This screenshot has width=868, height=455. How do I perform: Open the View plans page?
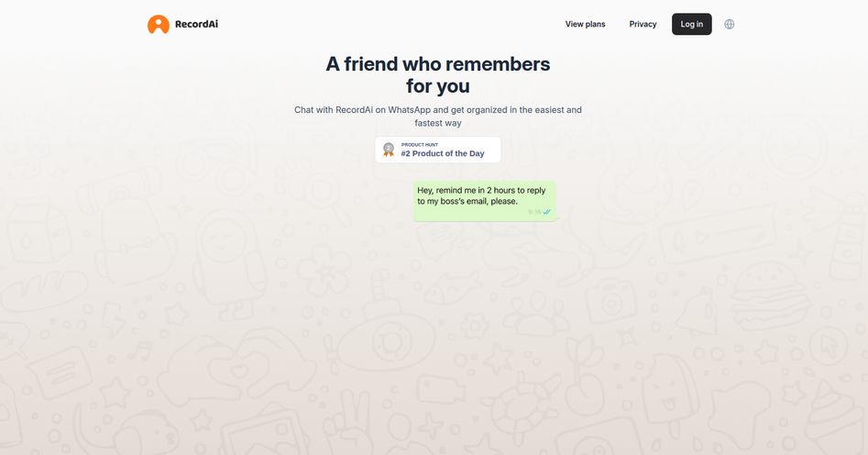click(585, 25)
